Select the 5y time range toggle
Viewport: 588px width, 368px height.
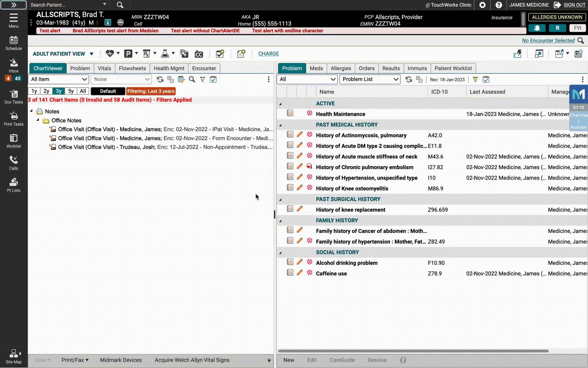tap(71, 91)
